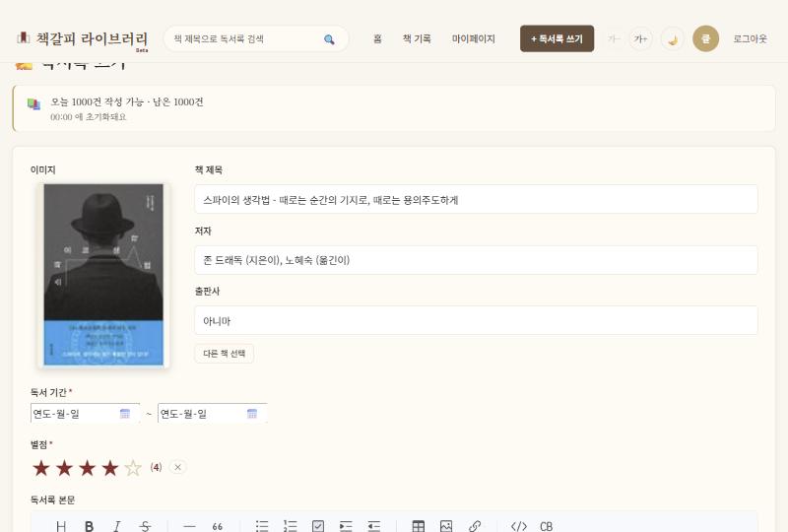Screen dimensions: 788x532
Task: Set rating to one star
Action: 41,468
